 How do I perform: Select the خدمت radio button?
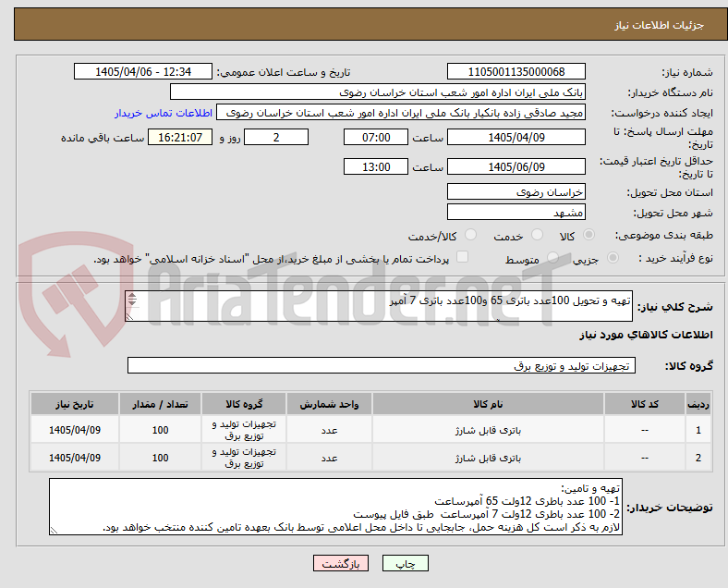(537, 235)
